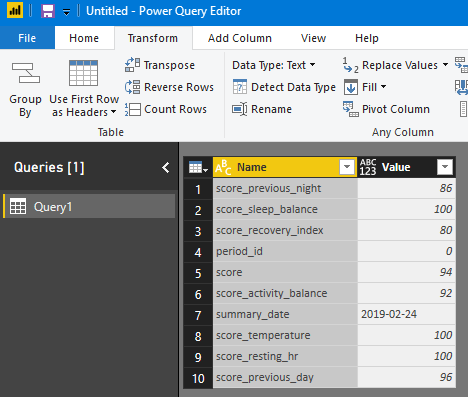Select the Transform ribbon tab

pos(153,38)
